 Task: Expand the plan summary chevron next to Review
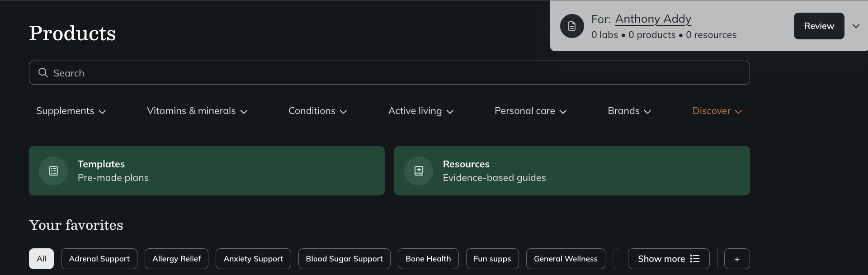[856, 26]
